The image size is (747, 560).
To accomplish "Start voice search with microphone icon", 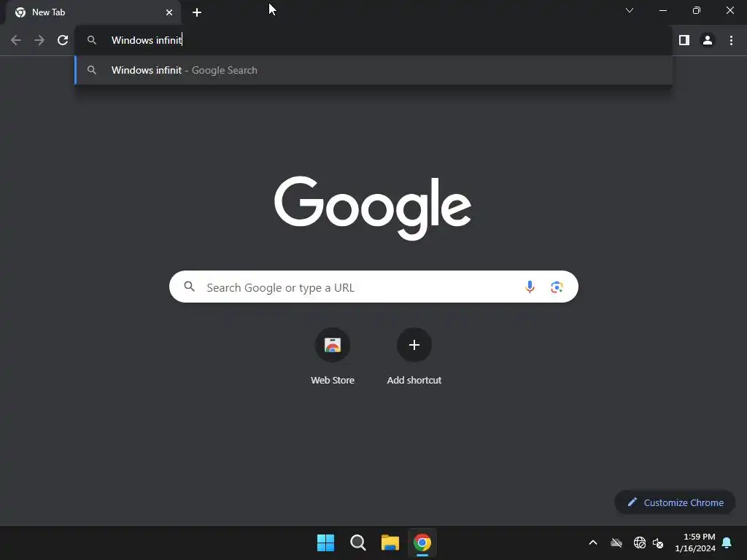I will (x=530, y=287).
